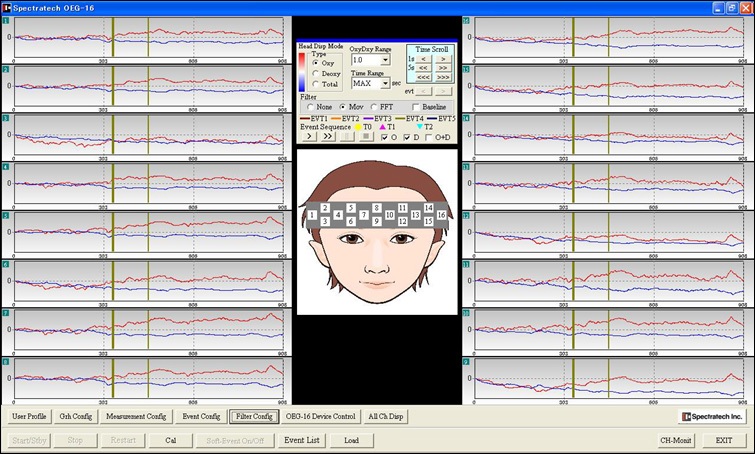Stop the event sequence playback
Screen dimensions: 755x454
pyautogui.click(x=366, y=137)
